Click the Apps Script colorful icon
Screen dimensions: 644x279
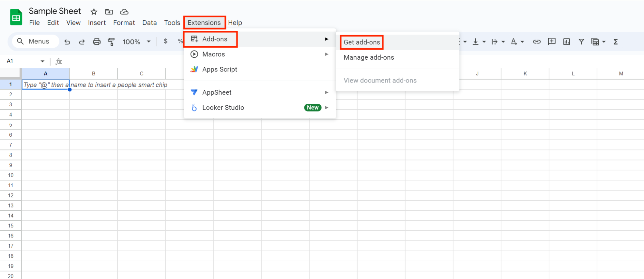pos(194,69)
